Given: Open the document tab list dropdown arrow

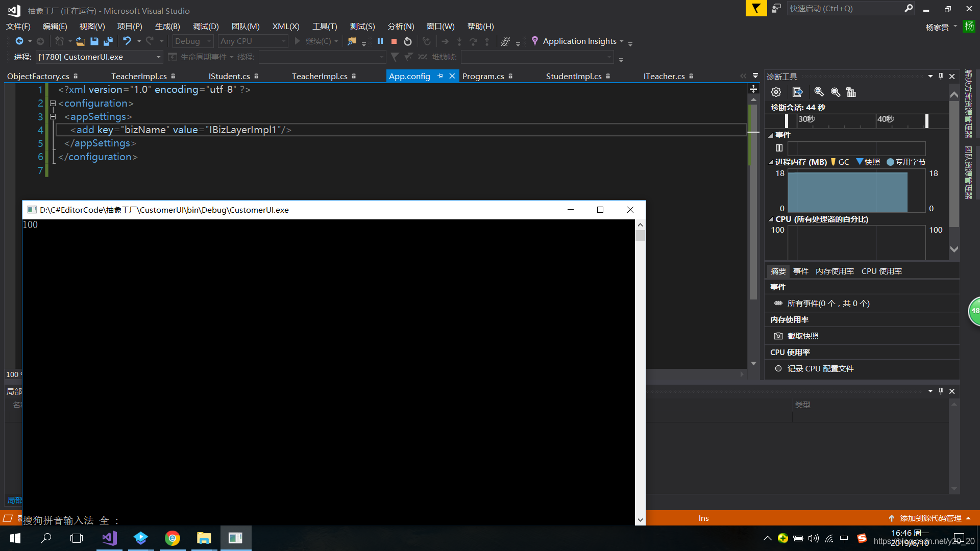Looking at the screenshot, I should 755,76.
